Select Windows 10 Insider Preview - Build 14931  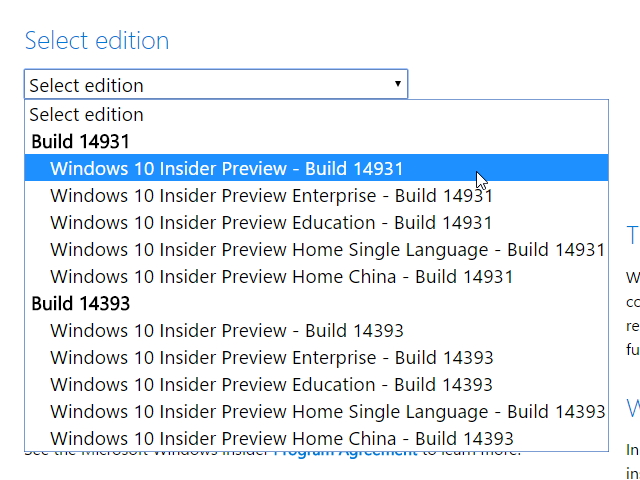[226, 168]
